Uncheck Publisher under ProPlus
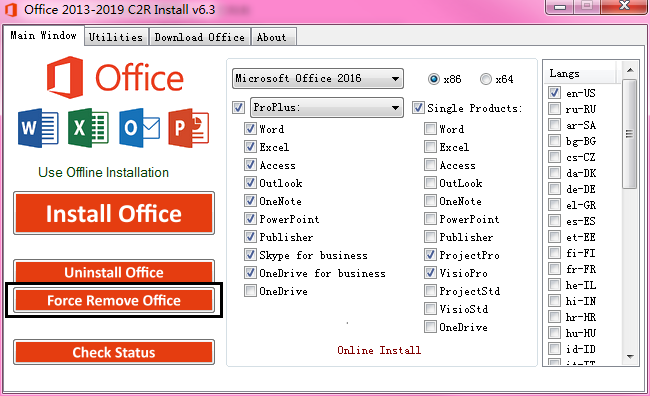Image resolution: width=650 pixels, height=396 pixels. (250, 237)
